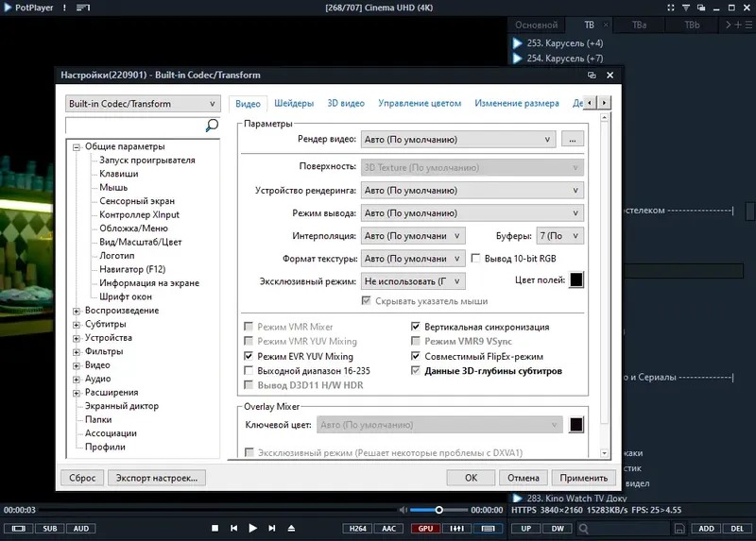Open the Режим вывода combo box
The height and width of the screenshot is (541, 756).
[472, 213]
